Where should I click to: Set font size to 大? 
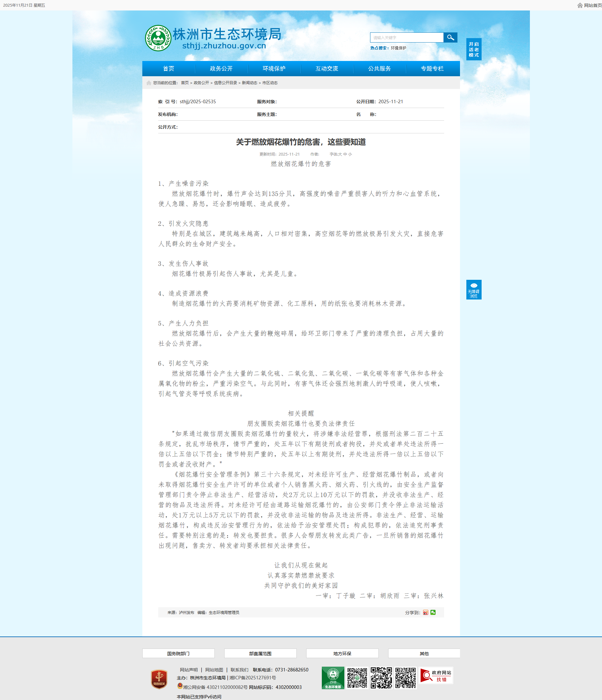(x=340, y=154)
